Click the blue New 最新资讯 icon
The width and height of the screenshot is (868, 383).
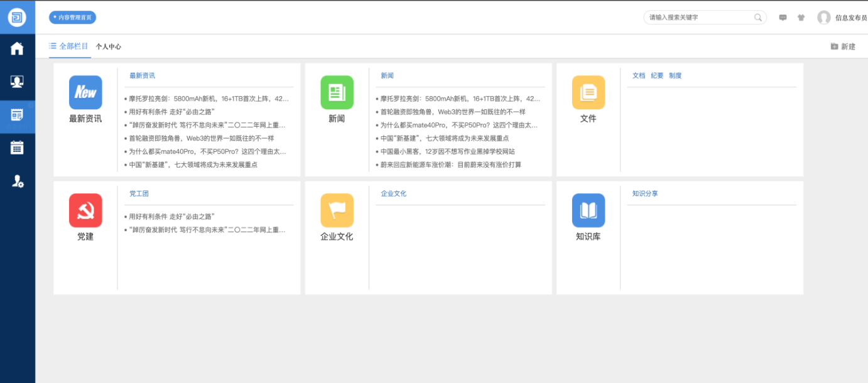point(85,92)
